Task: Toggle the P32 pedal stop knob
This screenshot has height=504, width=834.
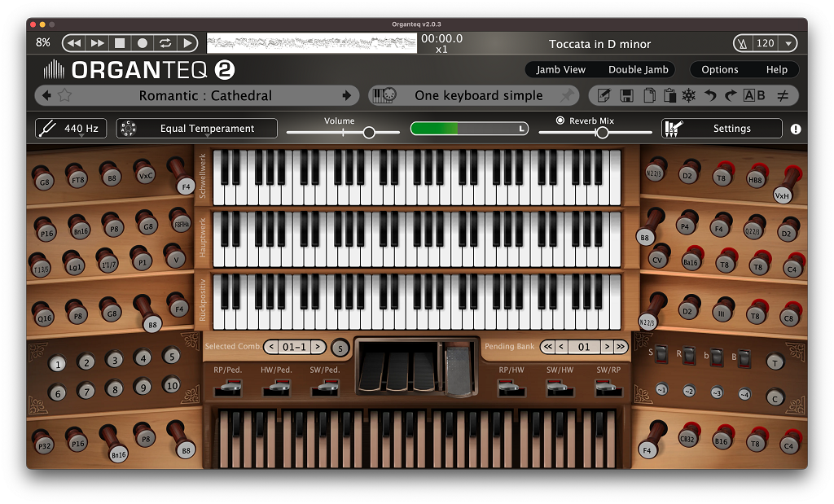Action: [44, 445]
